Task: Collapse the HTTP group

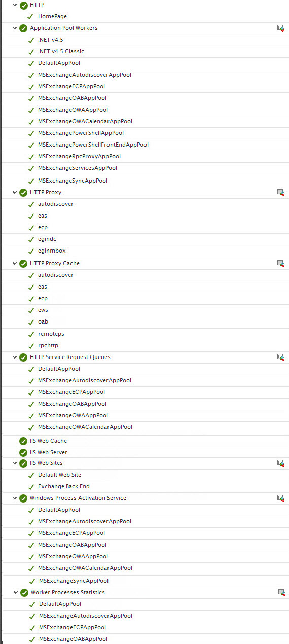Action: tap(15, 5)
